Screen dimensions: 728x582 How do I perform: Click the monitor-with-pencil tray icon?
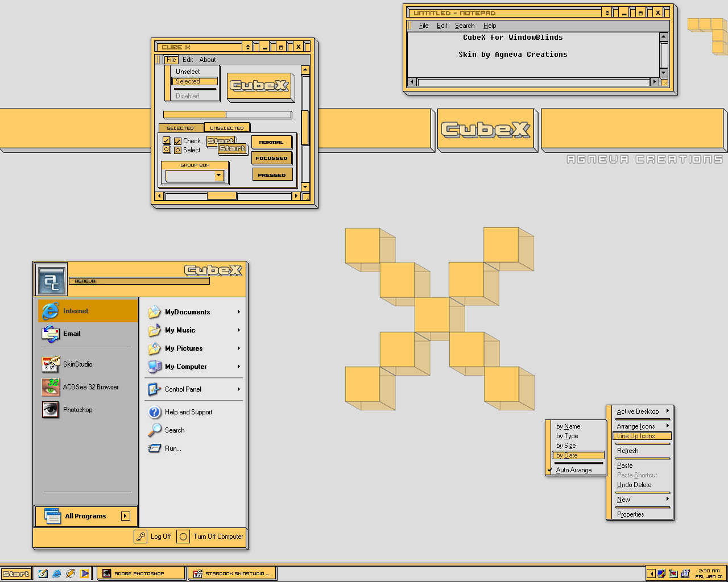(661, 573)
